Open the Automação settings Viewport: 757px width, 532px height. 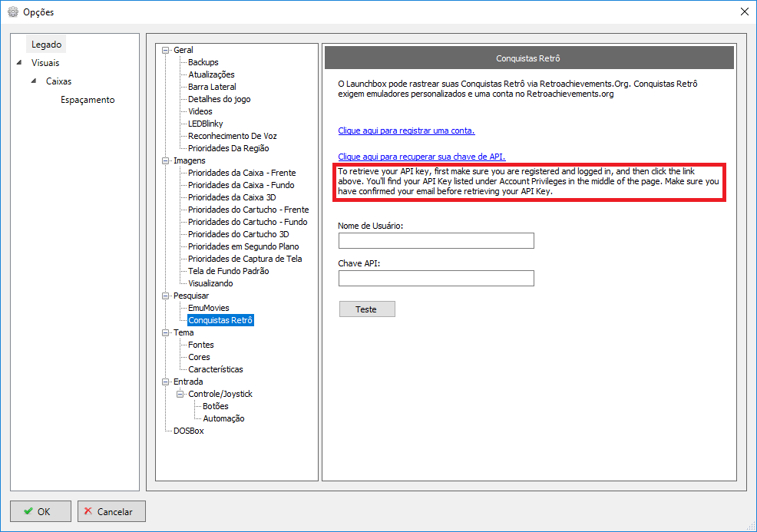[223, 419]
